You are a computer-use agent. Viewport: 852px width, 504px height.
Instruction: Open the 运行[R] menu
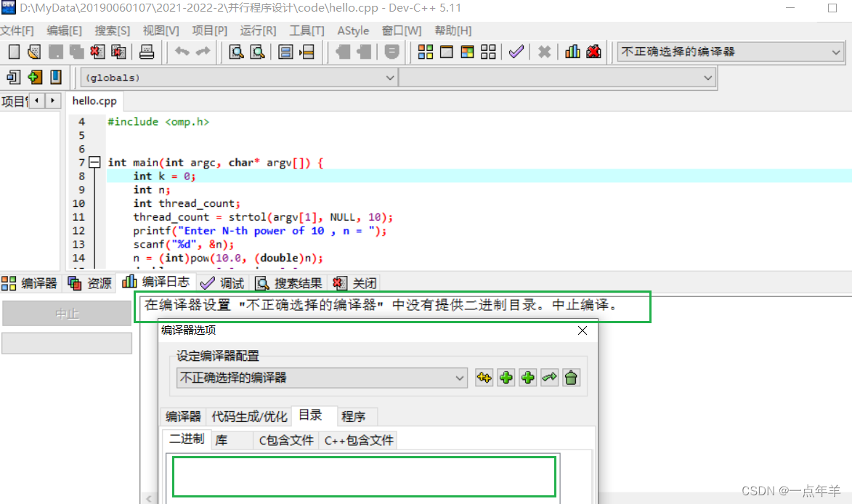coord(258,31)
